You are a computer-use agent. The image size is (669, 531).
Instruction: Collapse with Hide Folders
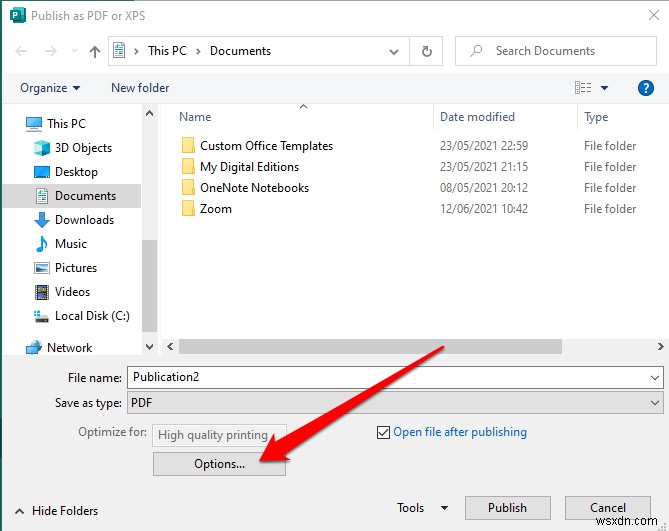56,511
